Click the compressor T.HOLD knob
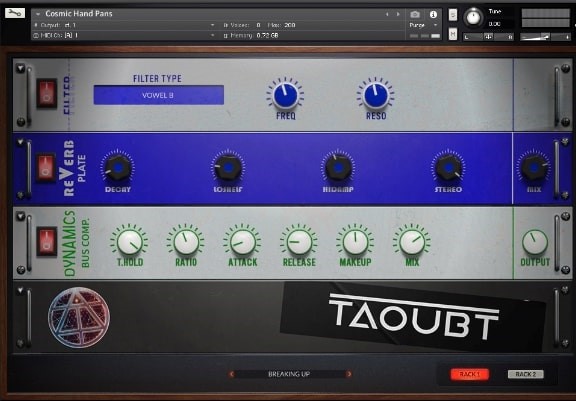 coord(130,242)
